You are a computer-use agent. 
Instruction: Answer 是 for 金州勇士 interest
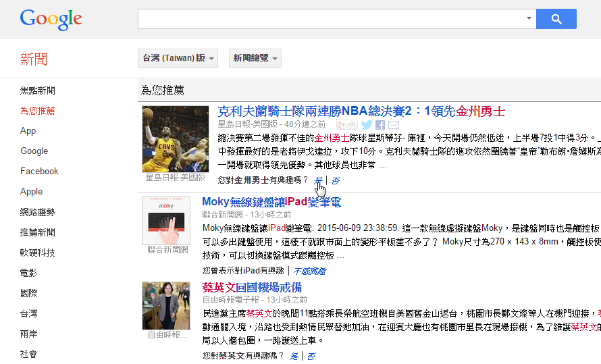coord(319,180)
